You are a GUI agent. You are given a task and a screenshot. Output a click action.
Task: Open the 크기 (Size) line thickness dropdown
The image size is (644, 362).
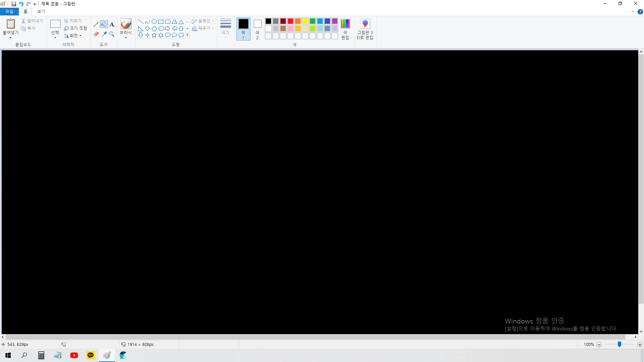point(225,29)
